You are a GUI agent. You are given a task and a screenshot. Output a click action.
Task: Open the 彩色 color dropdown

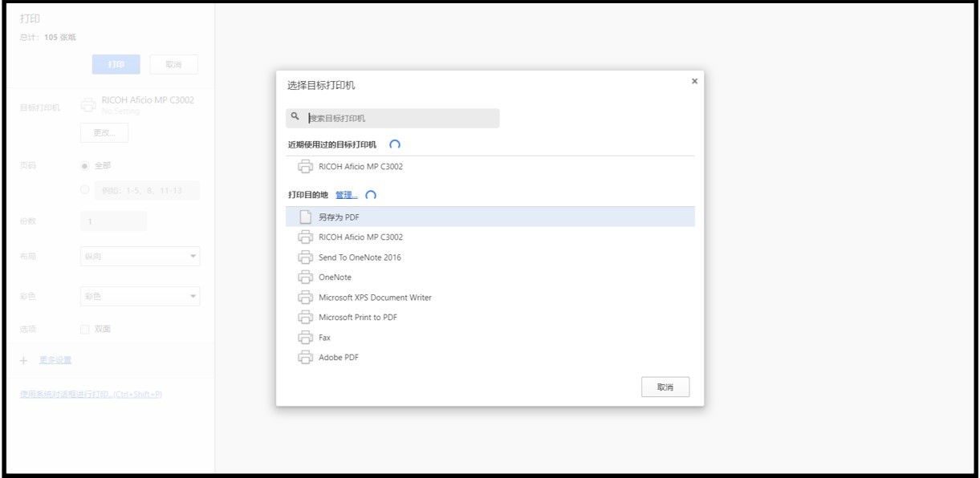[x=140, y=297]
